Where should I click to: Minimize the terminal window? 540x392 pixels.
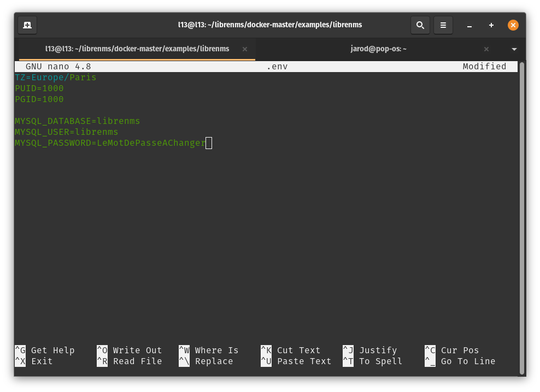click(469, 26)
